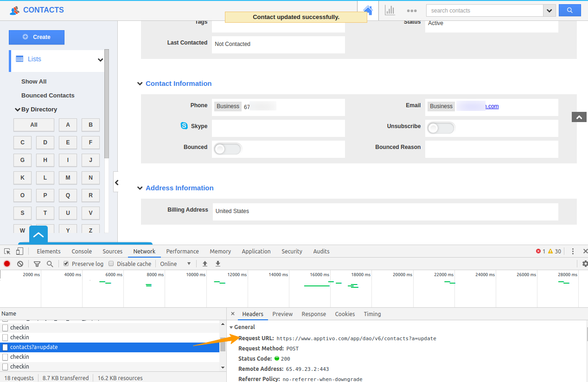Clear the network log with the block icon

coord(19,263)
